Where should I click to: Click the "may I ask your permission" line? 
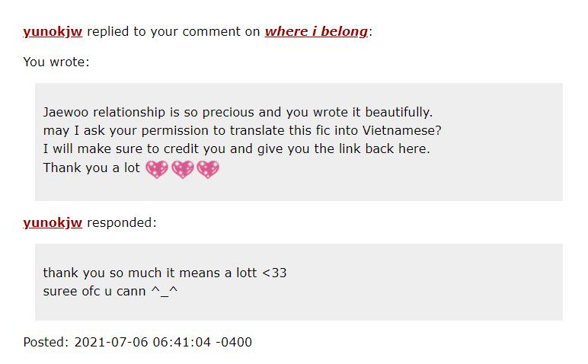pyautogui.click(x=242, y=130)
